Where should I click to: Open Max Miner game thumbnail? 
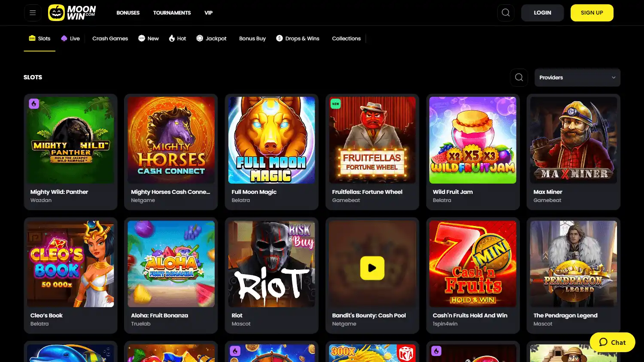573,140
